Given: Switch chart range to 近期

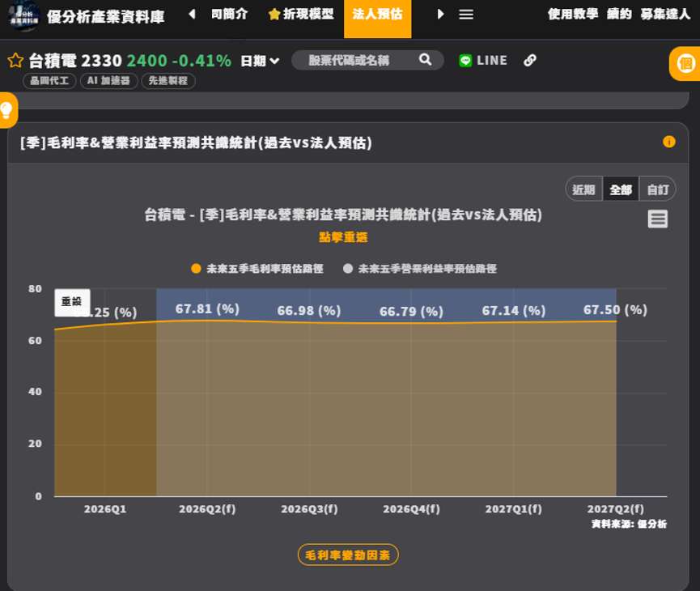Looking at the screenshot, I should [584, 189].
